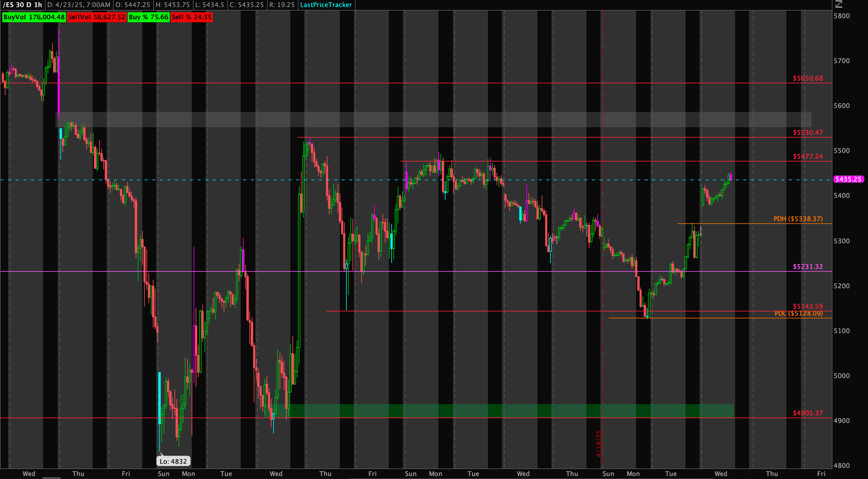Click the /ES 30 D 1h symbol label
868x479 pixels.
[23, 5]
